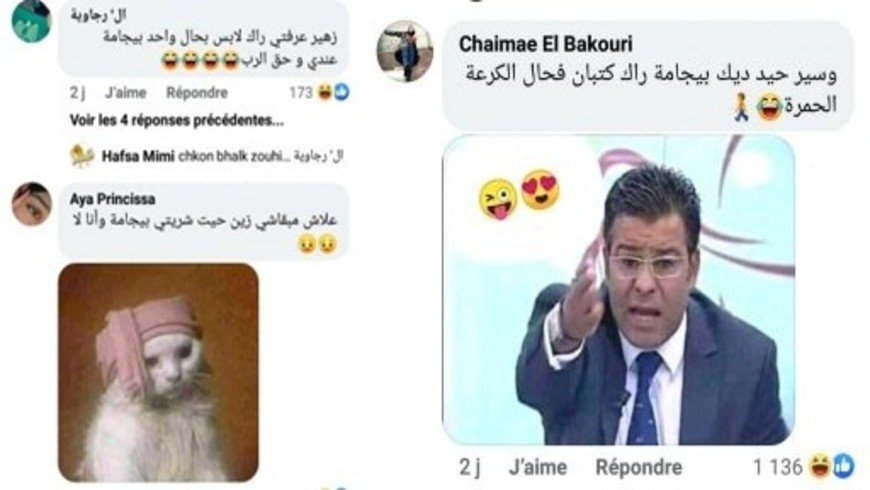Click the blue like reaction icon beside 1 136

coord(843,466)
